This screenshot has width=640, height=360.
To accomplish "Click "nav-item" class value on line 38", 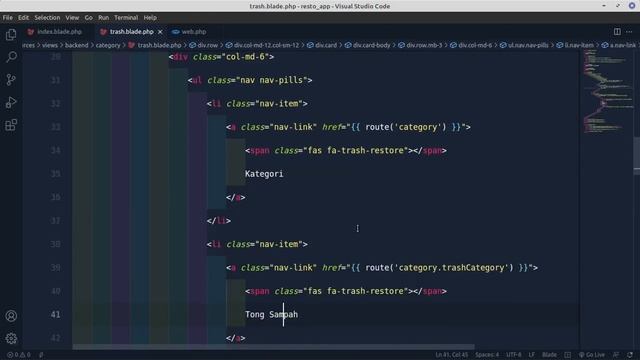I will click(278, 244).
